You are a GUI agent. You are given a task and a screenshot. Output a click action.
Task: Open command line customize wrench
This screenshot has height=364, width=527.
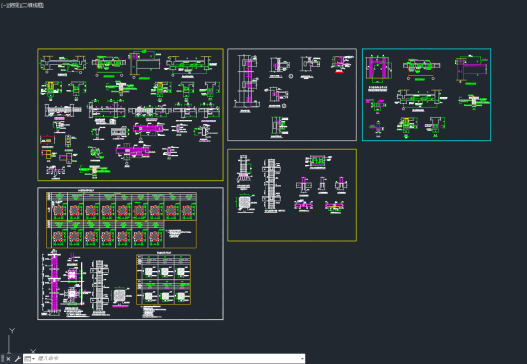point(17,359)
